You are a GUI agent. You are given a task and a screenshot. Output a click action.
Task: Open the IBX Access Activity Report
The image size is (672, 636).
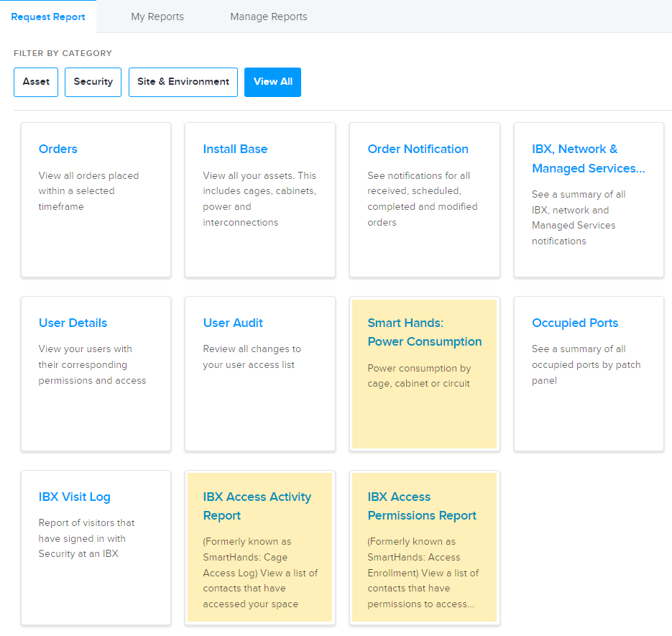[257, 506]
